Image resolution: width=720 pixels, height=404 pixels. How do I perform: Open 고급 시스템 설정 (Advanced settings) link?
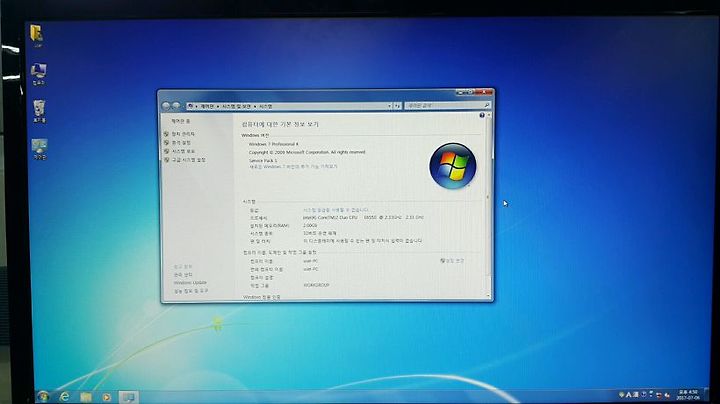188,160
